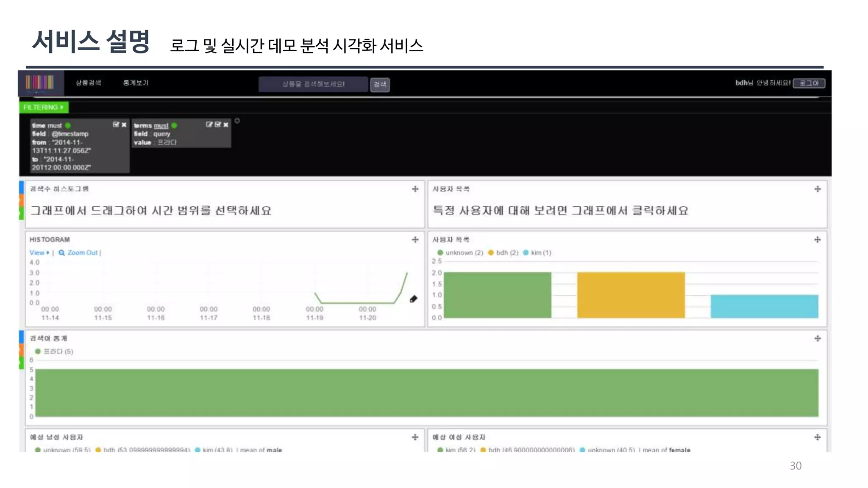Move the 검색수 히스토그램 panel via cross icon
The width and height of the screenshot is (868, 488).
tap(415, 189)
